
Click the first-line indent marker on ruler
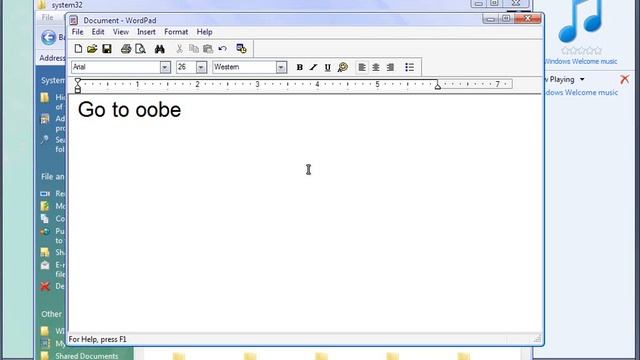click(x=78, y=81)
